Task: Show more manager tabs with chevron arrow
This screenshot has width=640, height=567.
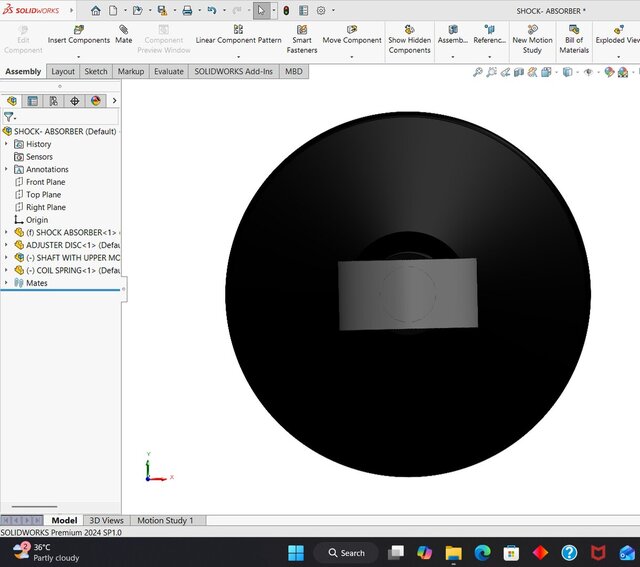Action: 114,100
